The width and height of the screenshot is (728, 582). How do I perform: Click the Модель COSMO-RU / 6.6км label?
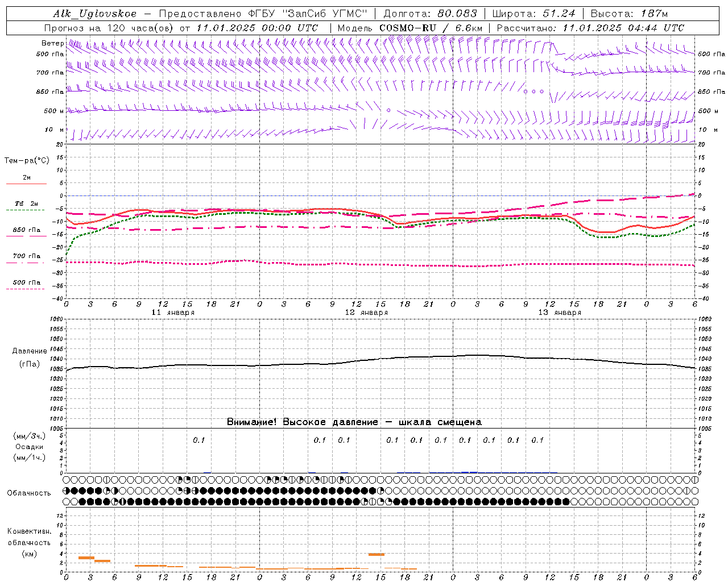pos(409,28)
